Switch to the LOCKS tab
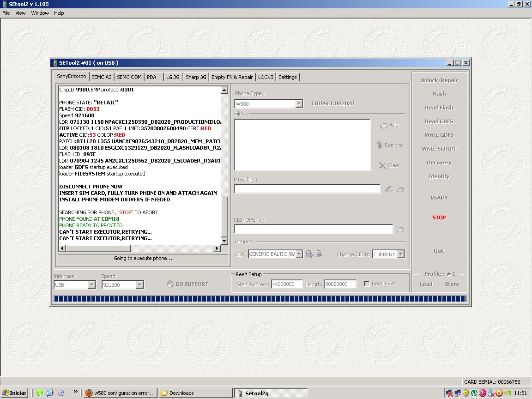Image resolution: width=532 pixels, height=399 pixels. pos(266,77)
